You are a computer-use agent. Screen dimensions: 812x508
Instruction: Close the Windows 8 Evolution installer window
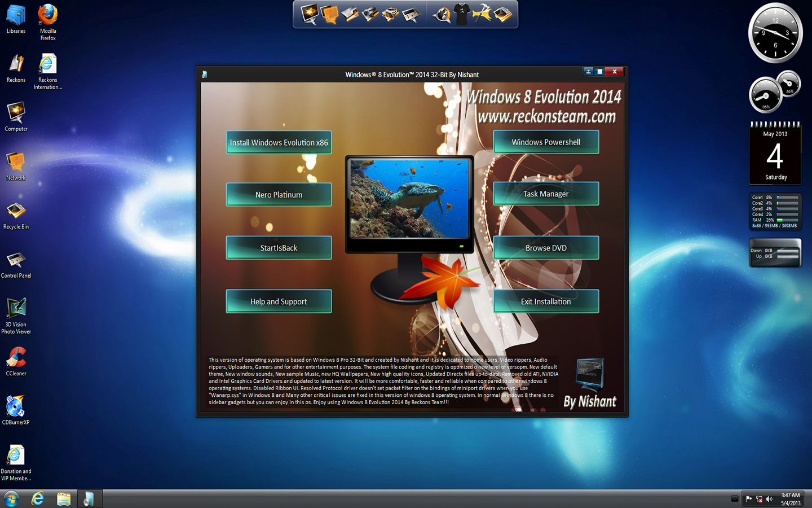[x=615, y=72]
